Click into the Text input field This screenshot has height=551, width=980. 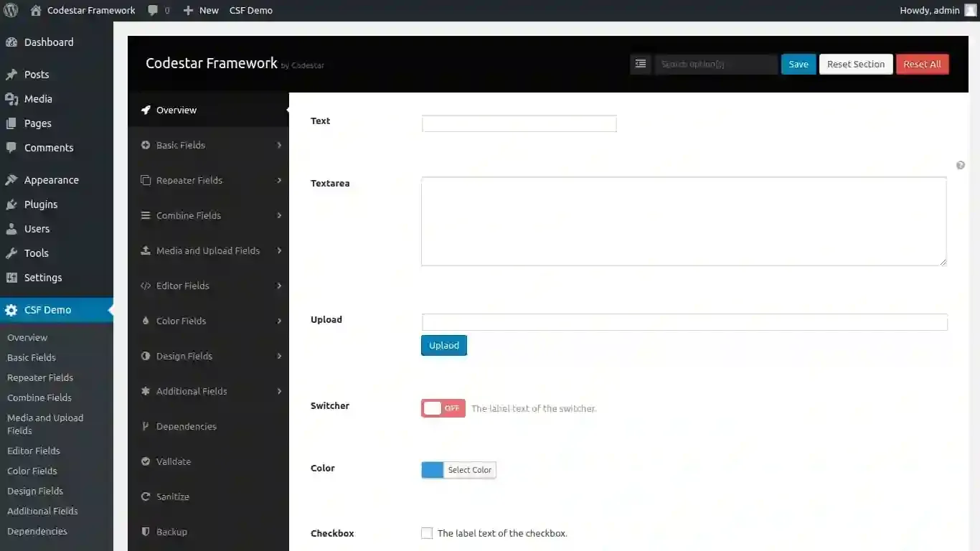[x=519, y=123]
